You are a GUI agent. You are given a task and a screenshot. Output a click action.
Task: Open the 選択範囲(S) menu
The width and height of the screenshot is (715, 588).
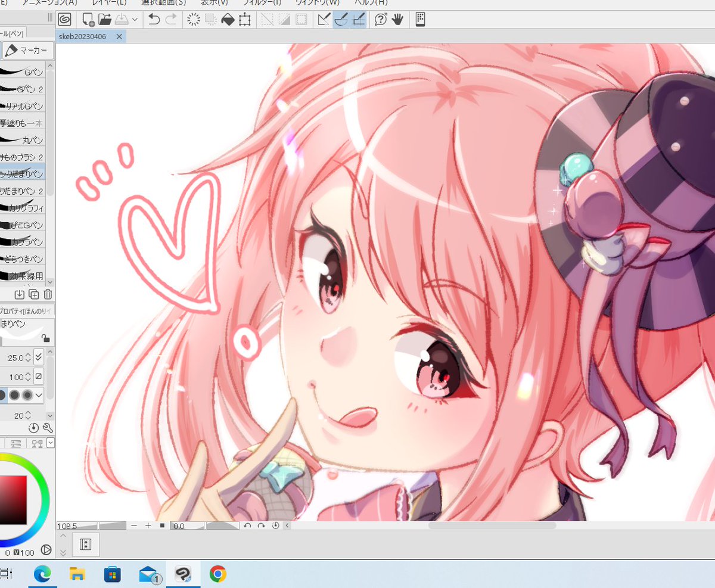163,2
